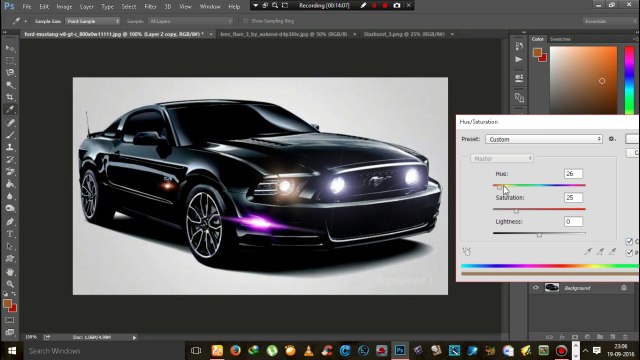This screenshot has width=640, height=360.
Task: Click the Saturation value input field
Action: pyautogui.click(x=573, y=198)
